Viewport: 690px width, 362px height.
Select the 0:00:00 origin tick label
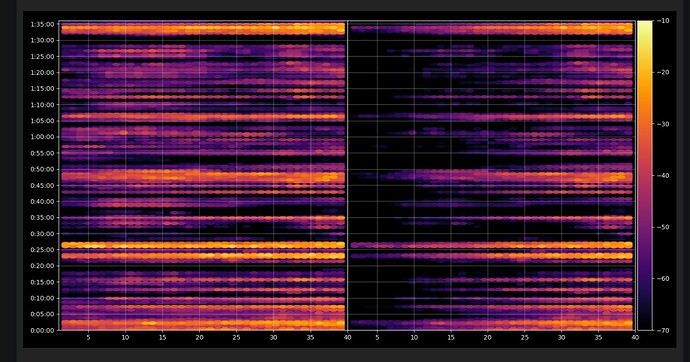42,330
